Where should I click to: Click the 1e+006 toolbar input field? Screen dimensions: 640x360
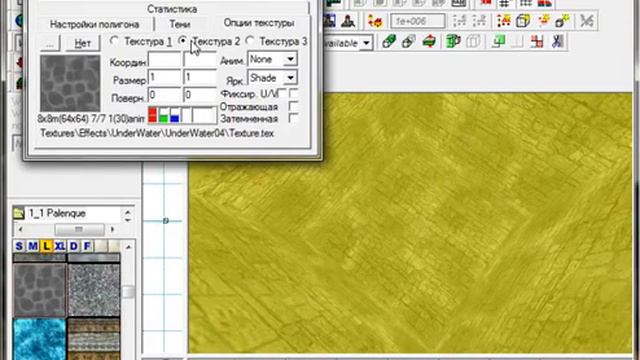click(x=418, y=21)
